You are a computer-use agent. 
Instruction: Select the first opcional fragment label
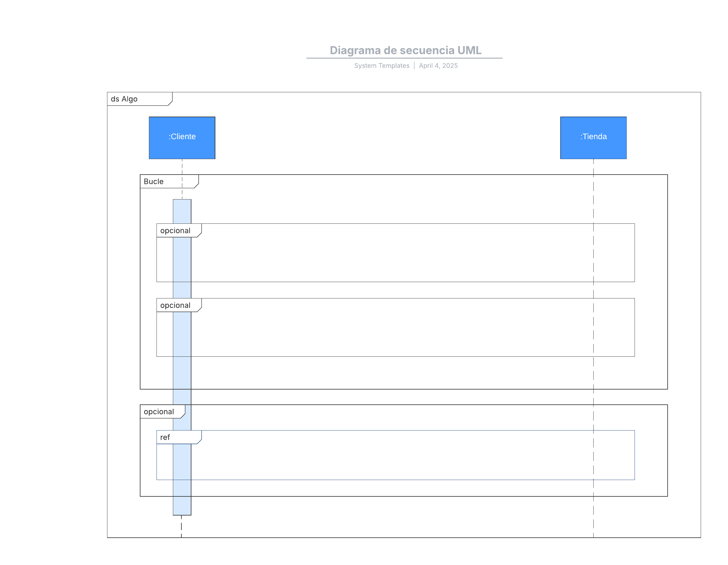175,230
